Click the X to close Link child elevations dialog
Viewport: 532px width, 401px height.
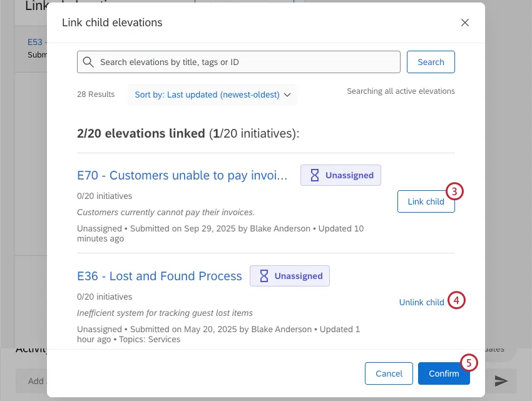click(465, 23)
